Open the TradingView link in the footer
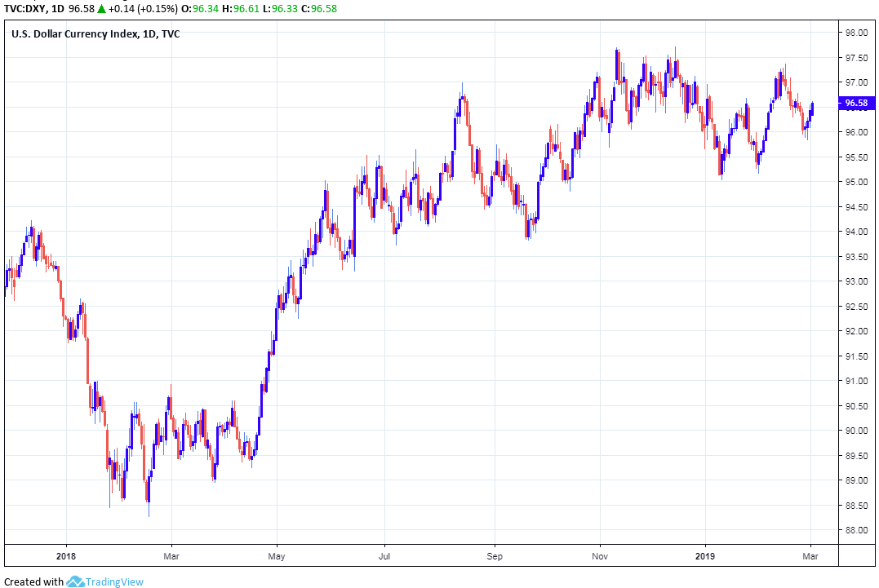This screenshot has height=588, width=879. [x=116, y=581]
